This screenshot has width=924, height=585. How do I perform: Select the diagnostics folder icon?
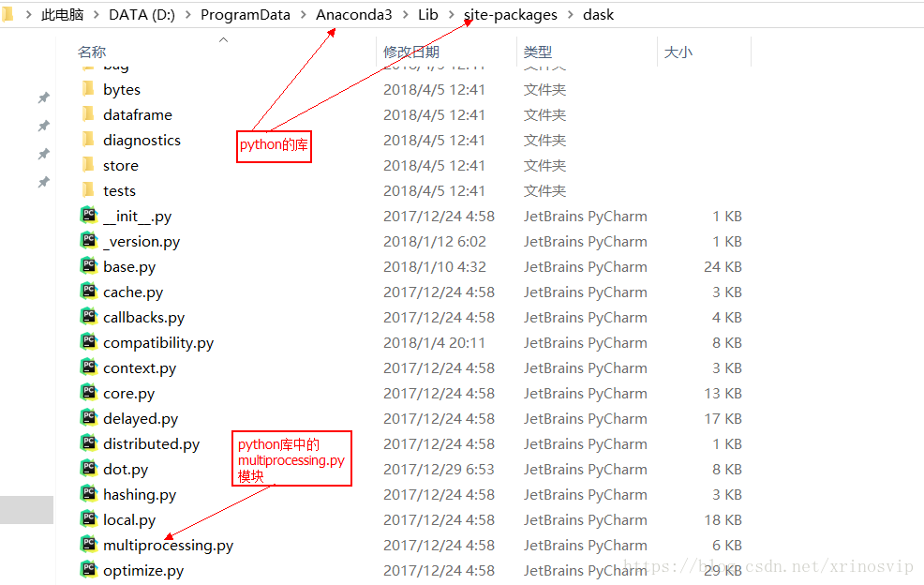pyautogui.click(x=89, y=139)
